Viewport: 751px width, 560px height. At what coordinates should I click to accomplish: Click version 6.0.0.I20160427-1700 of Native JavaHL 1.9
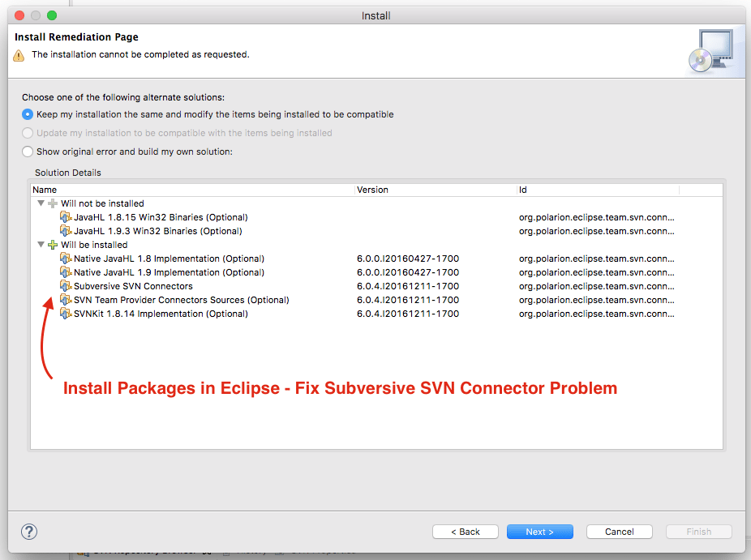pyautogui.click(x=408, y=272)
